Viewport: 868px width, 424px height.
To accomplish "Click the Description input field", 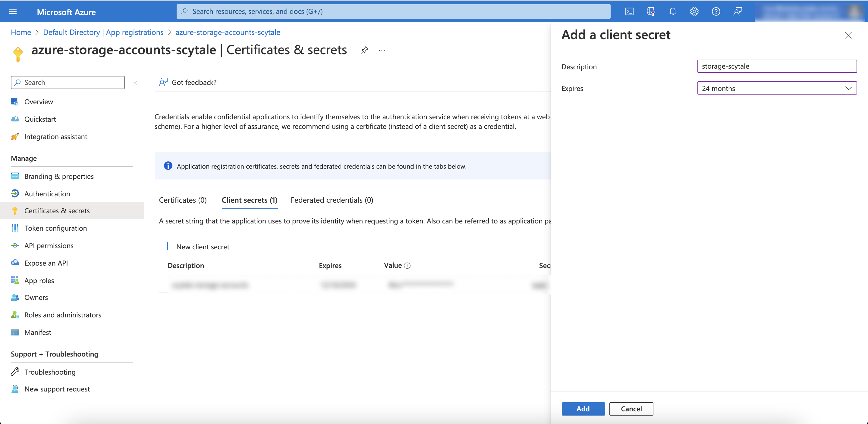I will point(777,66).
